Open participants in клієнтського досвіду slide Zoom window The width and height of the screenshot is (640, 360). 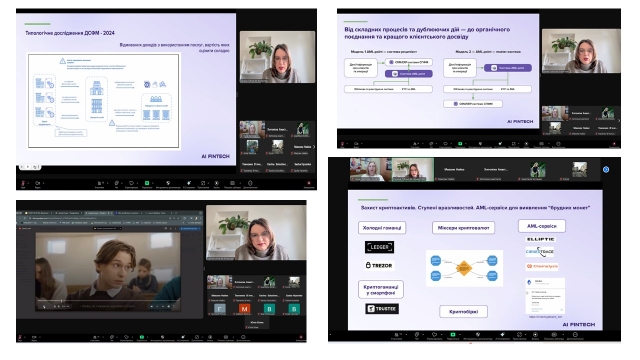[415, 144]
